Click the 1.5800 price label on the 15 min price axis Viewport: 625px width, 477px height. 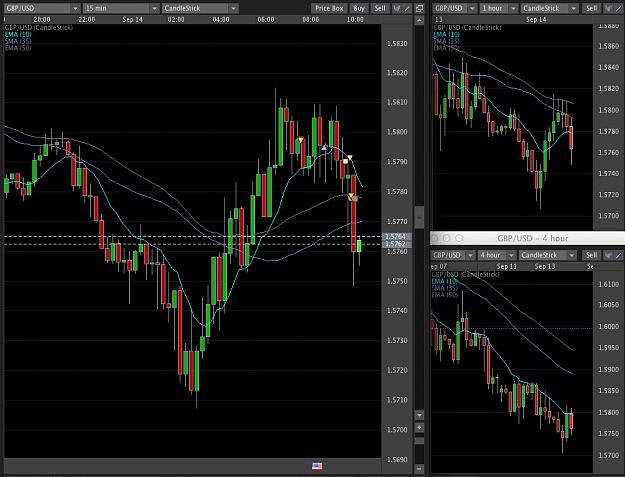coord(397,132)
